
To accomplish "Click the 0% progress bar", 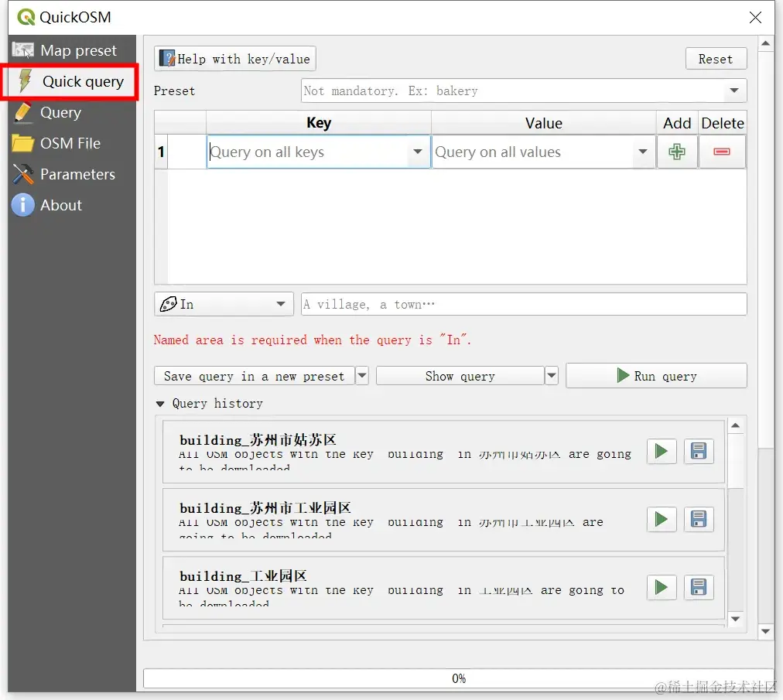I will coord(458,678).
